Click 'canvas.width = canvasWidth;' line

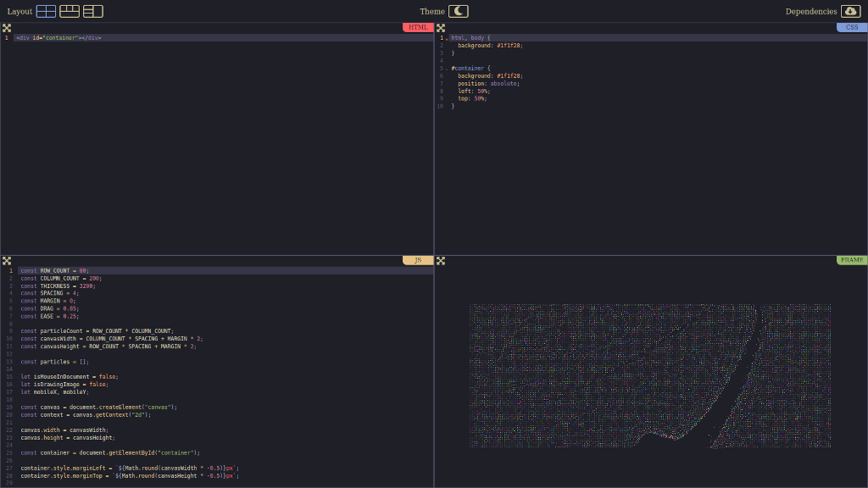pos(64,430)
